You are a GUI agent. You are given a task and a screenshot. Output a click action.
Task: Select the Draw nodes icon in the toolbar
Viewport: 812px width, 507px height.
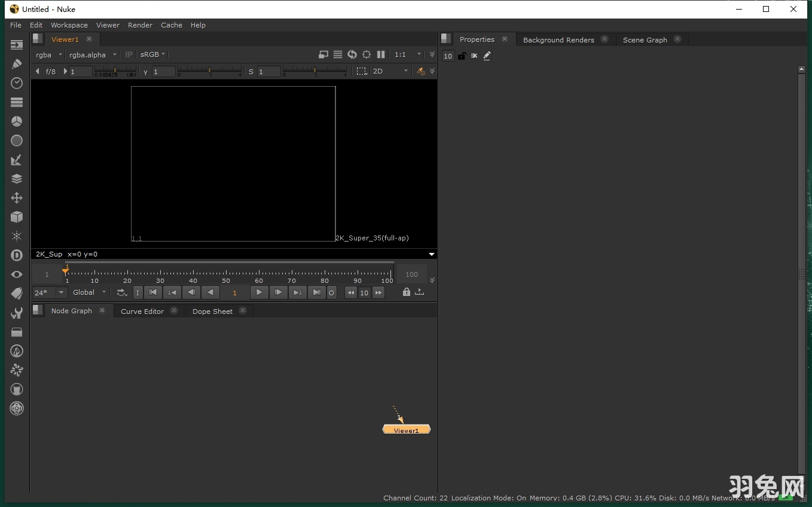pyautogui.click(x=16, y=64)
